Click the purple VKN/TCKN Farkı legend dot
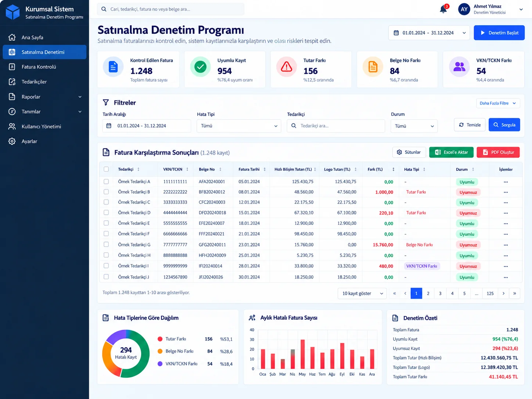 pyautogui.click(x=160, y=364)
